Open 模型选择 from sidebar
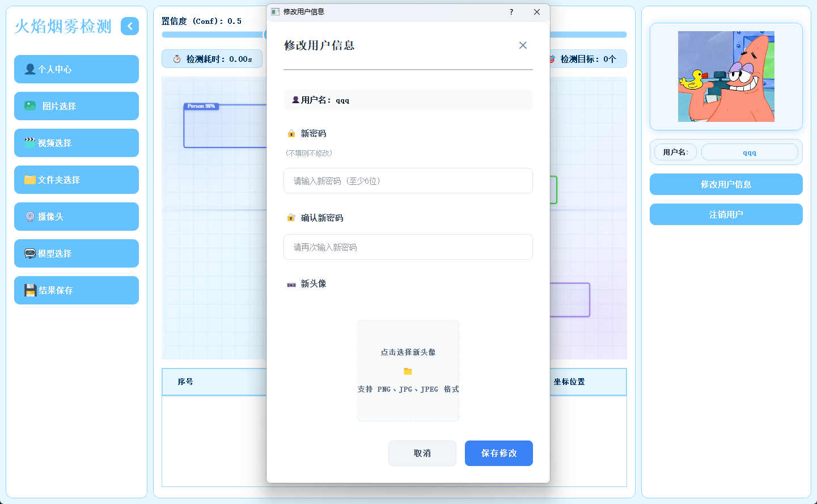 (x=77, y=253)
